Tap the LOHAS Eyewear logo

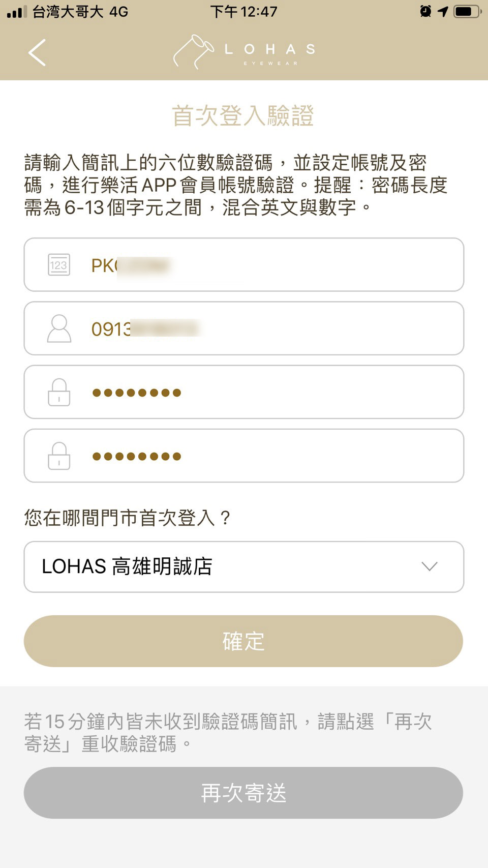tap(244, 52)
